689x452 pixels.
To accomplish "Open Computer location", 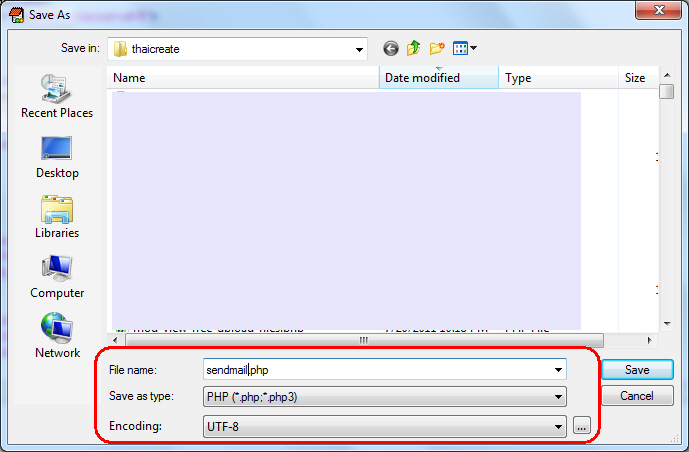I will click(57, 277).
